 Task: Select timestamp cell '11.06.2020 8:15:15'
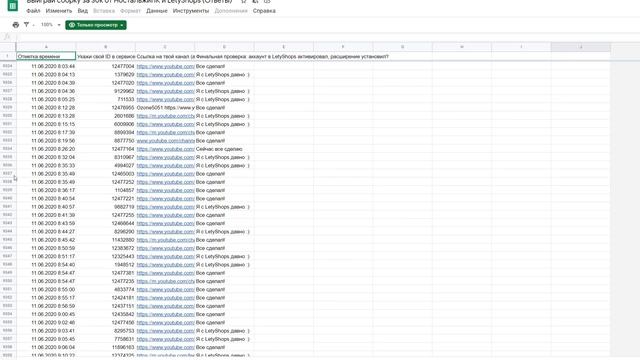pos(46,124)
